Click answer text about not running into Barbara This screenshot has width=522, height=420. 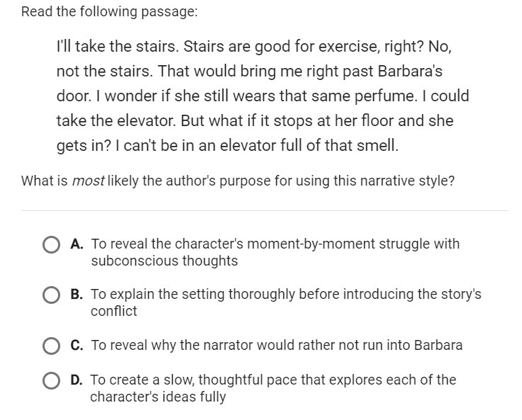(277, 345)
